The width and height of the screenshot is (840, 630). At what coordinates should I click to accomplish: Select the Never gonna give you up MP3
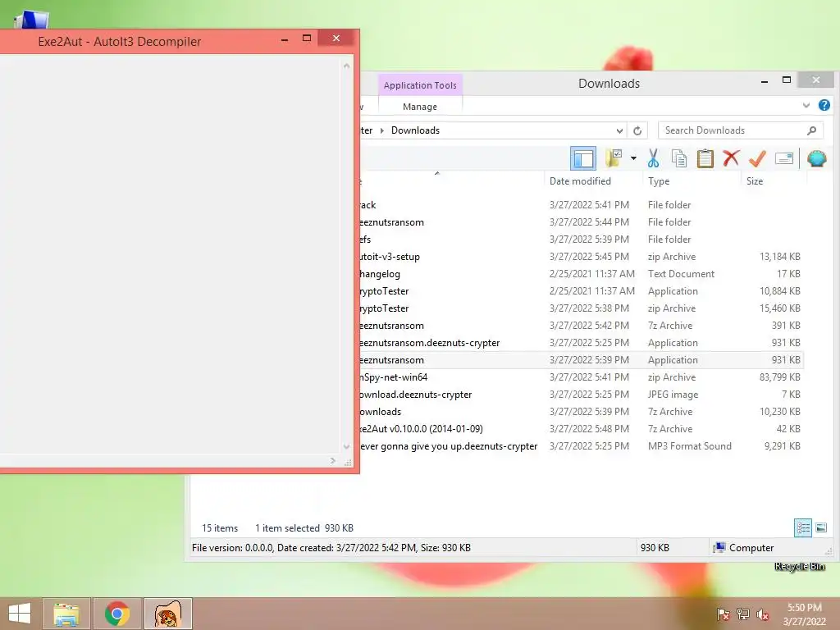[x=582, y=445]
